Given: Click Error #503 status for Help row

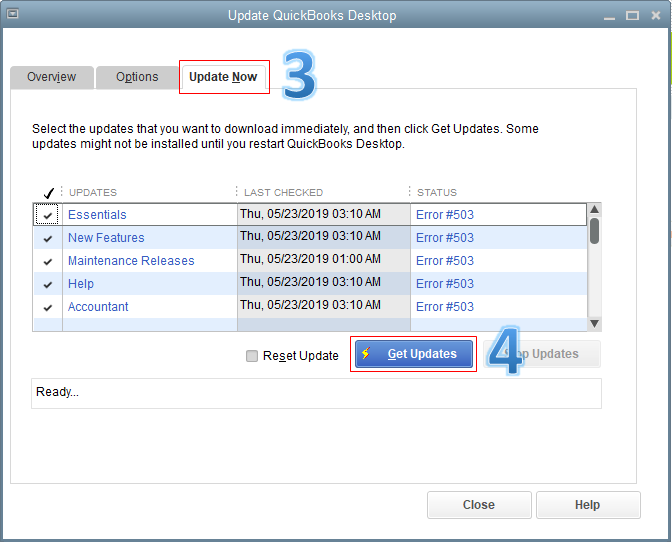Looking at the screenshot, I should click(x=445, y=284).
